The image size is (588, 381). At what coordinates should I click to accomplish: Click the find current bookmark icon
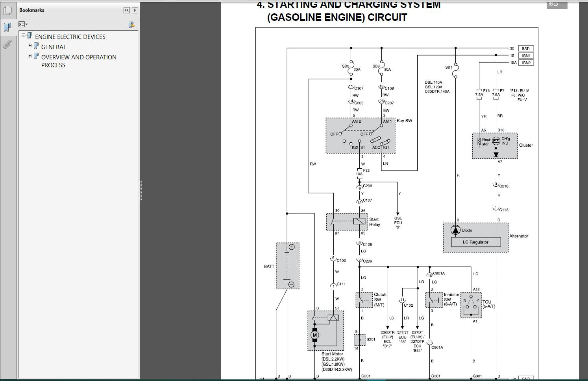point(131,25)
